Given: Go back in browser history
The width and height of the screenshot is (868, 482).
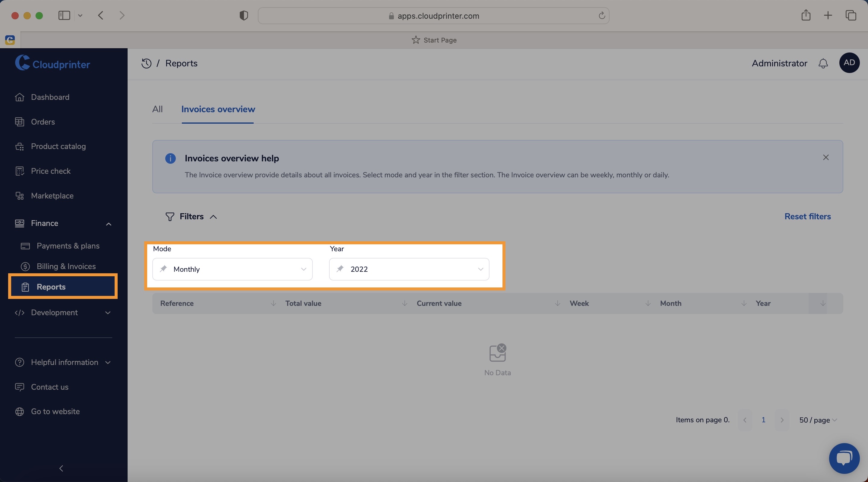Looking at the screenshot, I should tap(100, 15).
